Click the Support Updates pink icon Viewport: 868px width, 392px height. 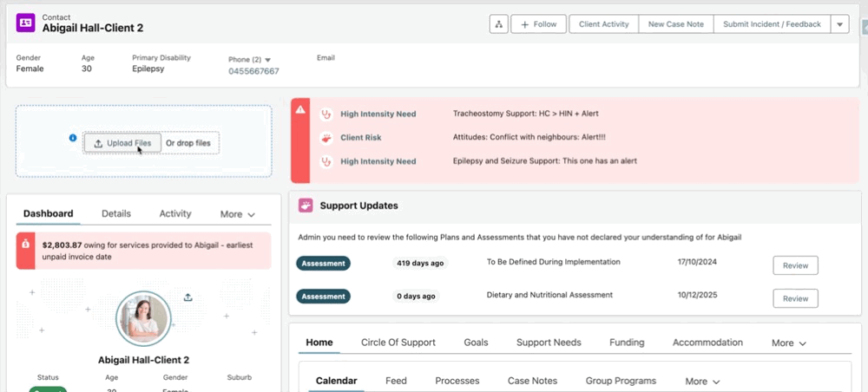pyautogui.click(x=306, y=206)
